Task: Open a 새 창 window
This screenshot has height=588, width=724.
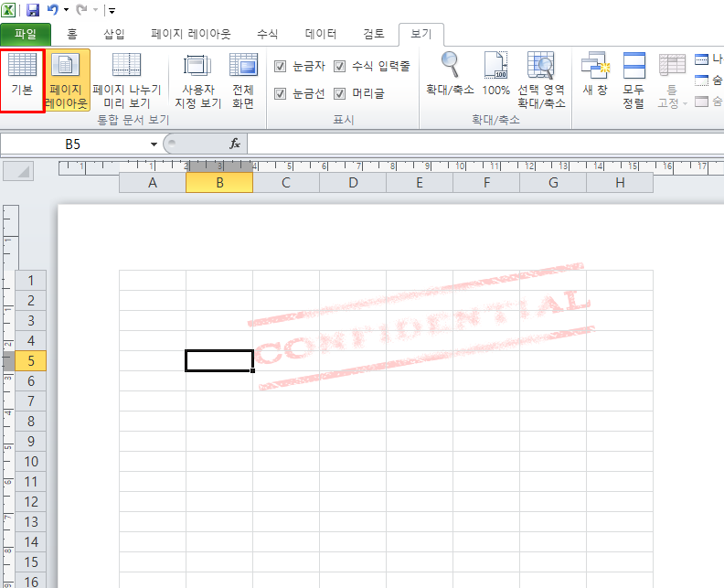Action: (x=595, y=74)
